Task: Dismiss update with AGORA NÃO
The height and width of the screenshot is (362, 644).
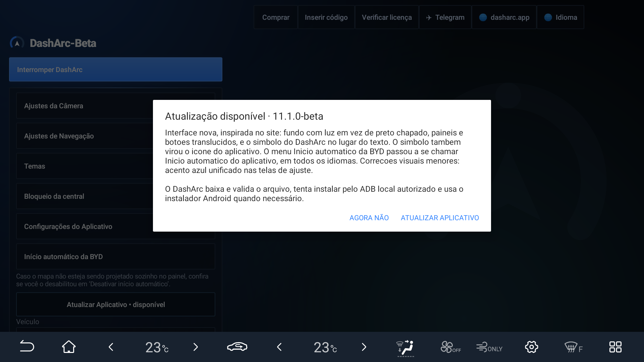Action: (369, 218)
